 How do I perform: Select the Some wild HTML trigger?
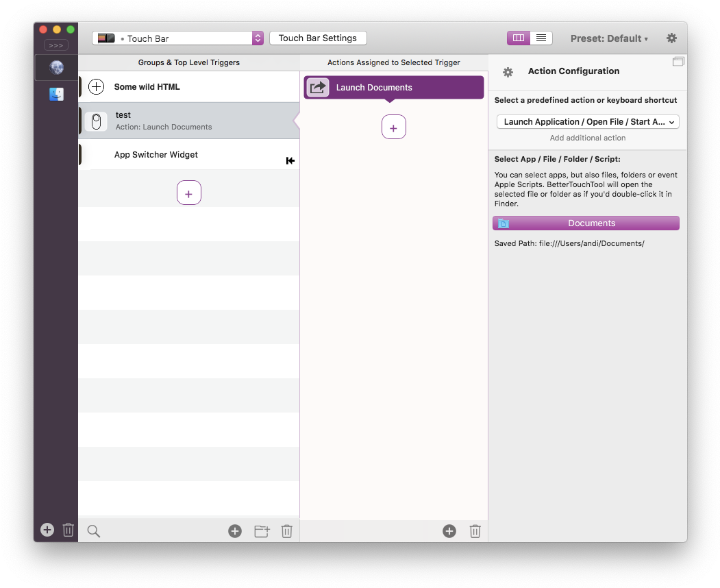pyautogui.click(x=188, y=87)
